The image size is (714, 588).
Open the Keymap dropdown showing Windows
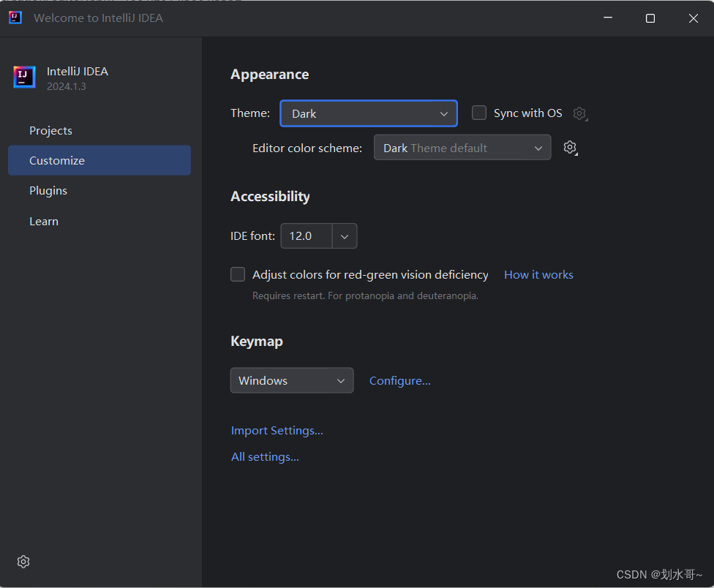click(292, 380)
